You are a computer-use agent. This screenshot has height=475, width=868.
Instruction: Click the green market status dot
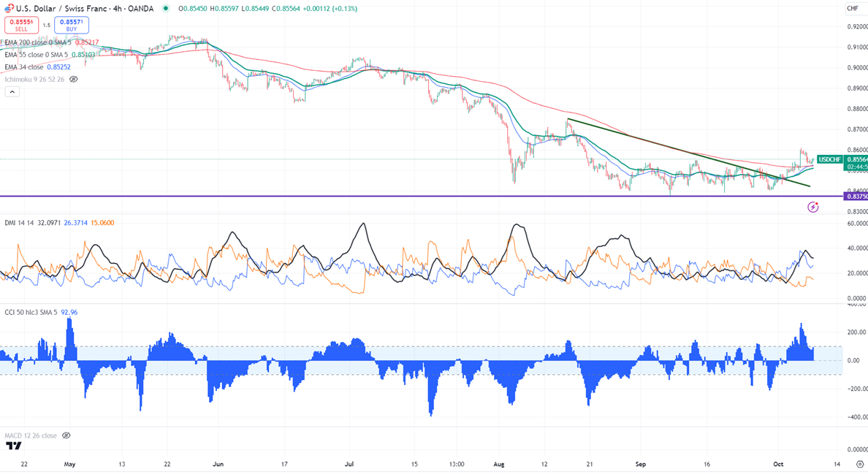click(x=166, y=8)
